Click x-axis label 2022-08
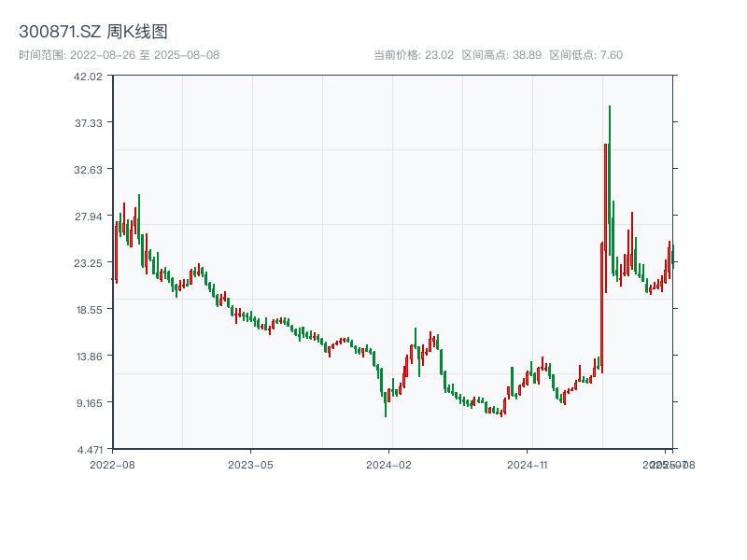Image resolution: width=747 pixels, height=560 pixels. coord(112,465)
